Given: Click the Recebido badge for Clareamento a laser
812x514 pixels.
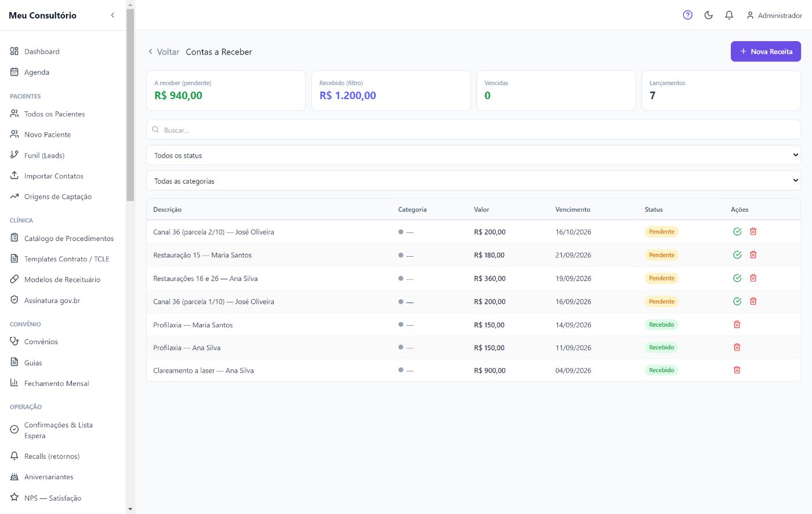Looking at the screenshot, I should 661,370.
